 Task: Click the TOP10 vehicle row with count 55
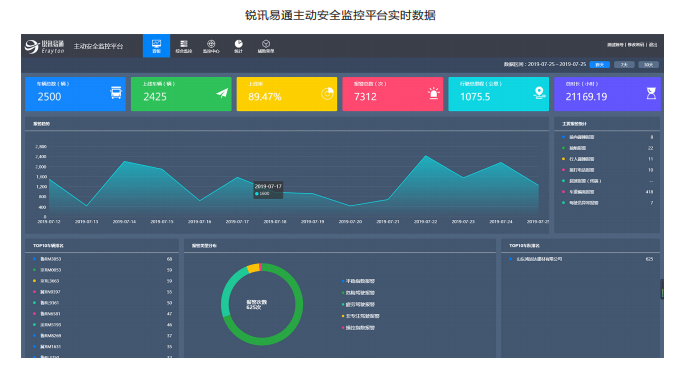point(102,292)
